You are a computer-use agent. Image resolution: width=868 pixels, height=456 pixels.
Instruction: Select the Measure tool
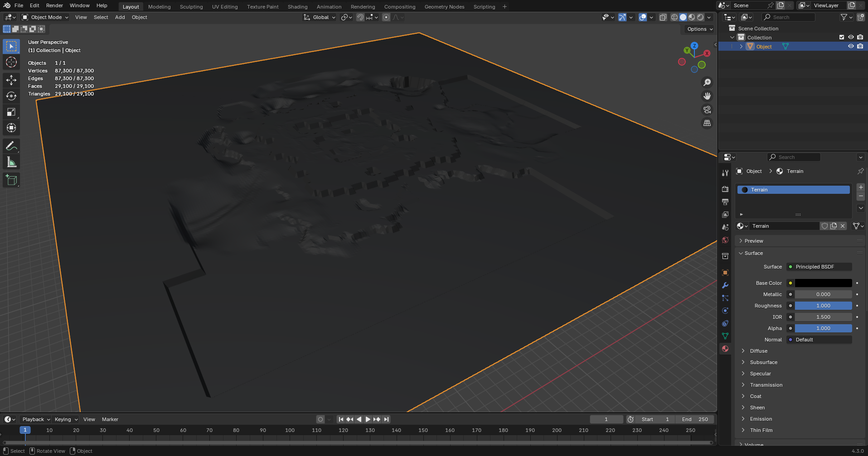11,162
